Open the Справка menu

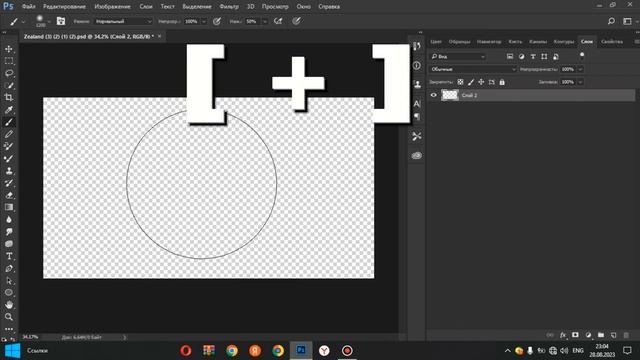coord(329,7)
